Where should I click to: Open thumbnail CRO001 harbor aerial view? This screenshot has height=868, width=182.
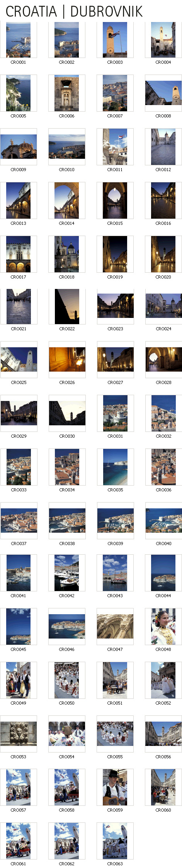[18, 40]
